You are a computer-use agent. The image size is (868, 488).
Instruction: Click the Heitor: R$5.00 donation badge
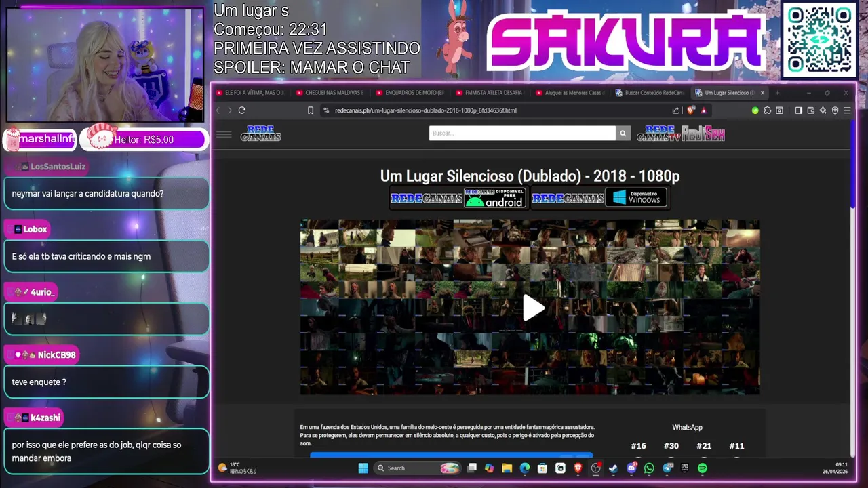coord(142,139)
